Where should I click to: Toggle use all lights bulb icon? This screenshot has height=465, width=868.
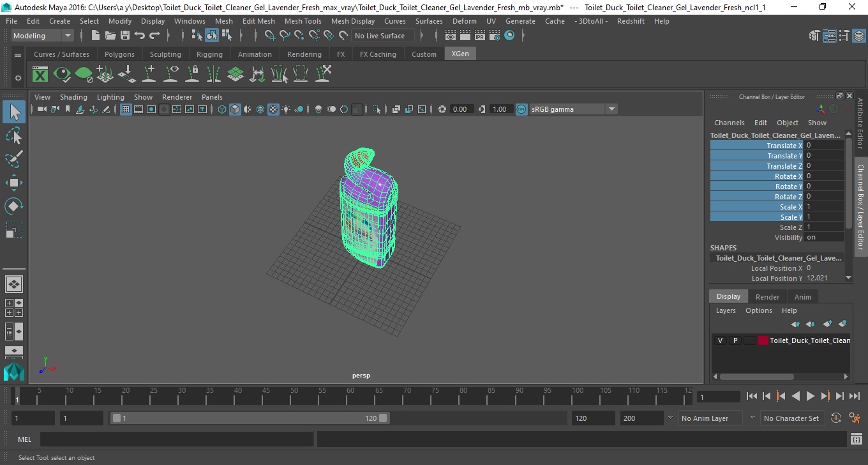[286, 109]
